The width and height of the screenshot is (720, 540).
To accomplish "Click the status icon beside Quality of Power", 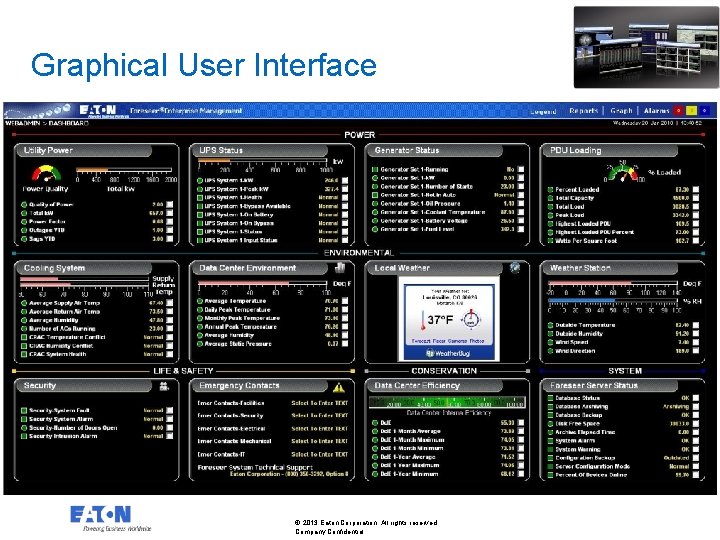I will pos(24,204).
